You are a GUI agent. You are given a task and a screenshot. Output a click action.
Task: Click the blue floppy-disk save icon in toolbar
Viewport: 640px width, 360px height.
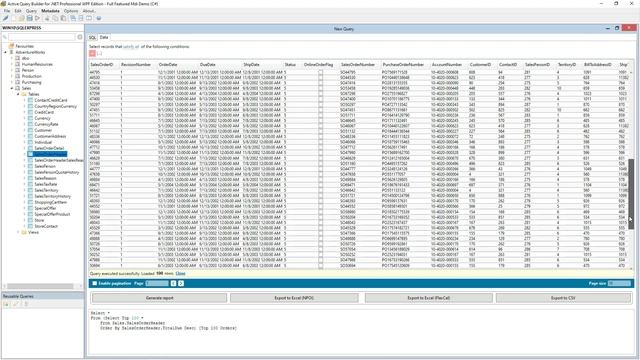(29, 18)
